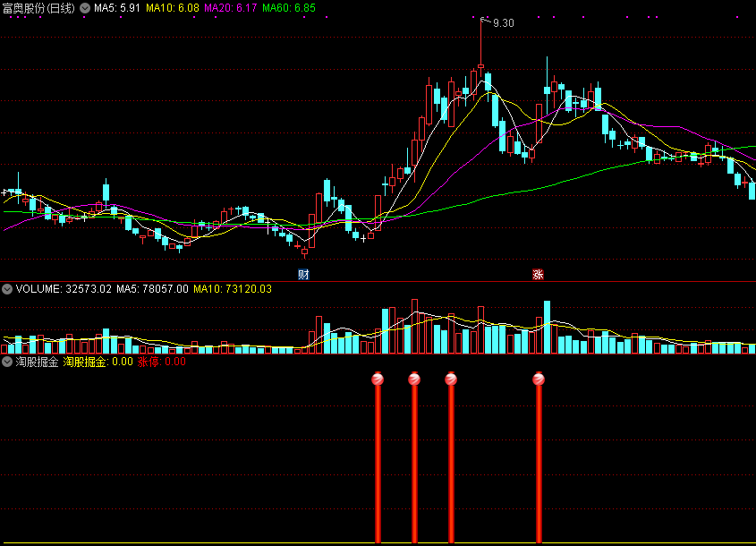Click the fourth red signal ball marker
The width and height of the screenshot is (756, 546).
pos(539,380)
